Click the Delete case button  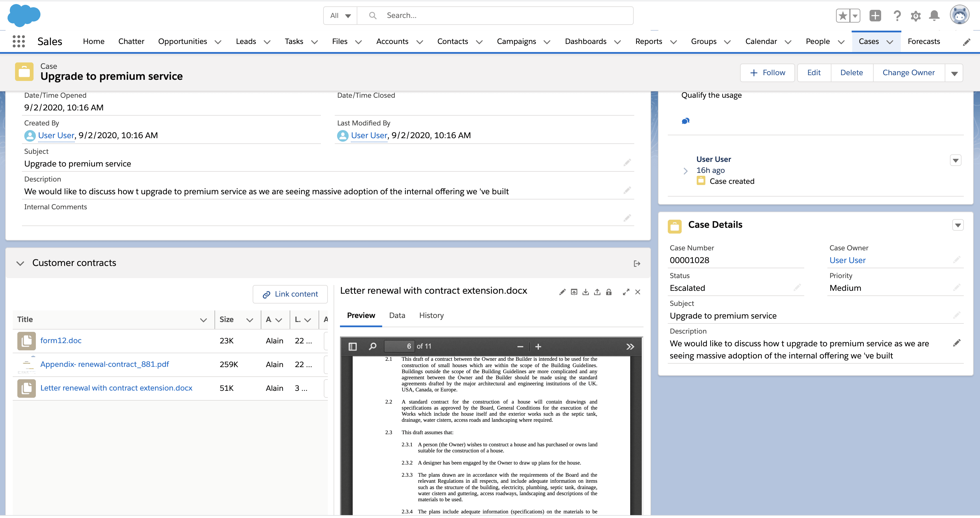[x=851, y=73]
